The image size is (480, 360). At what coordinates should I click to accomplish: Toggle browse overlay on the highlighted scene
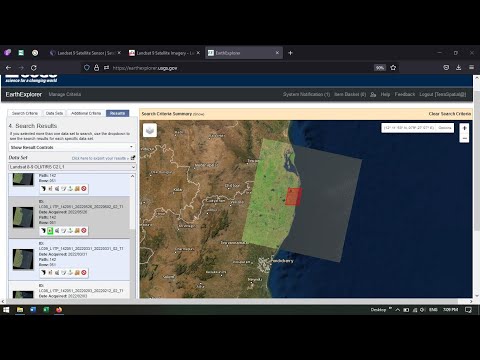point(50,231)
